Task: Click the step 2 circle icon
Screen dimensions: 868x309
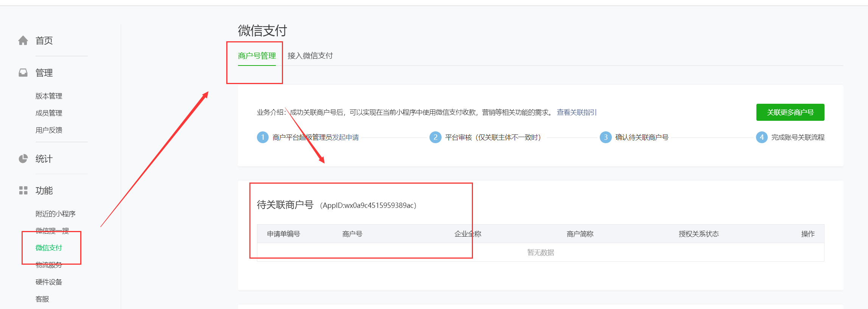Action: coord(436,137)
